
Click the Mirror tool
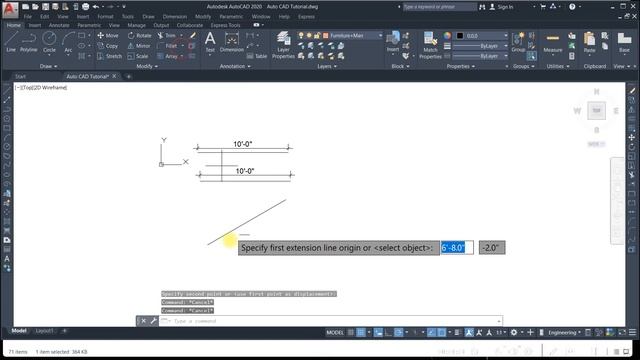point(139,46)
